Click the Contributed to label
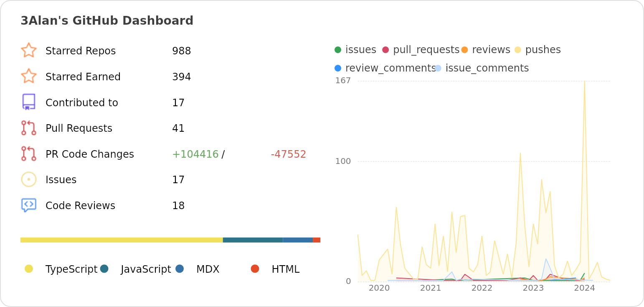644x307 pixels. tap(82, 103)
